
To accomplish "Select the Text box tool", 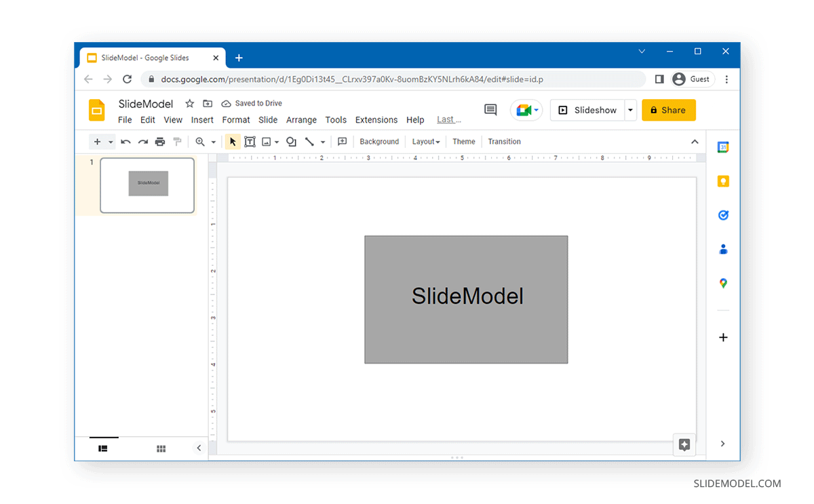I will pyautogui.click(x=250, y=141).
